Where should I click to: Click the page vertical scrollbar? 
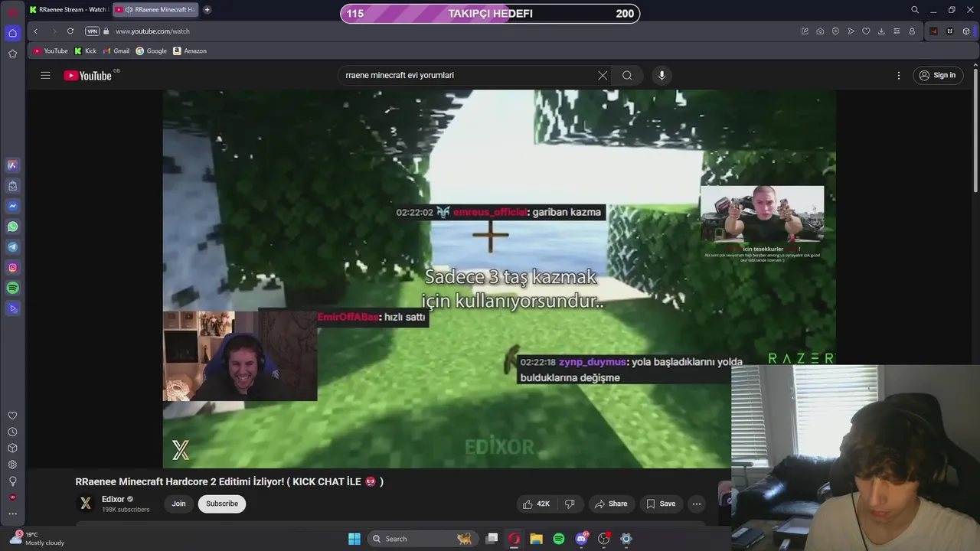click(975, 130)
